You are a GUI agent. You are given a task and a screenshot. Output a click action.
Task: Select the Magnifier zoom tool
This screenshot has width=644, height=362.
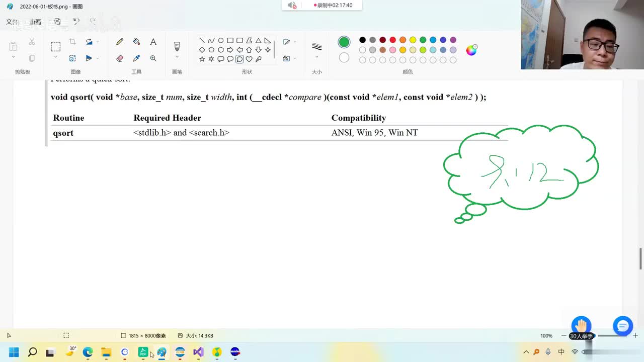point(153,58)
